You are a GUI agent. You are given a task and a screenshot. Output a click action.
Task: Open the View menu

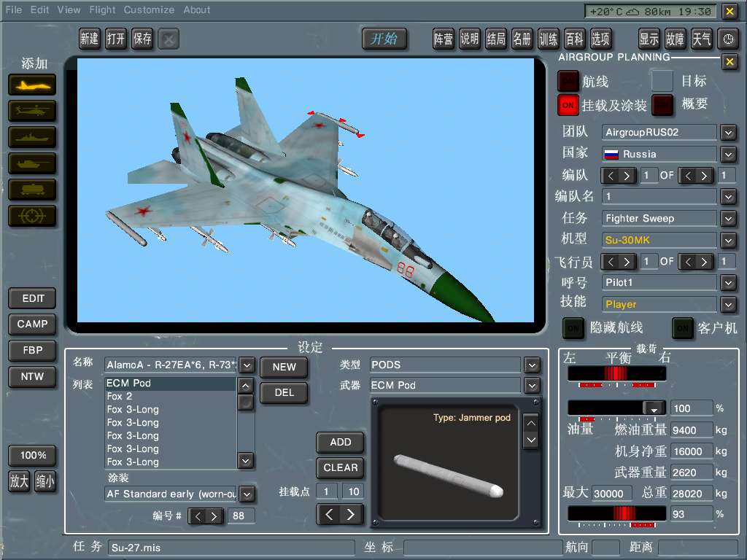[69, 9]
